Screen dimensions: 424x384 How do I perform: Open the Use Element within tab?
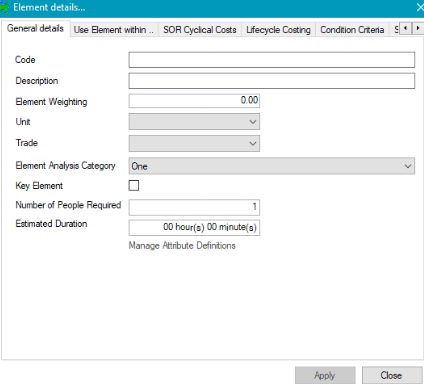[114, 30]
